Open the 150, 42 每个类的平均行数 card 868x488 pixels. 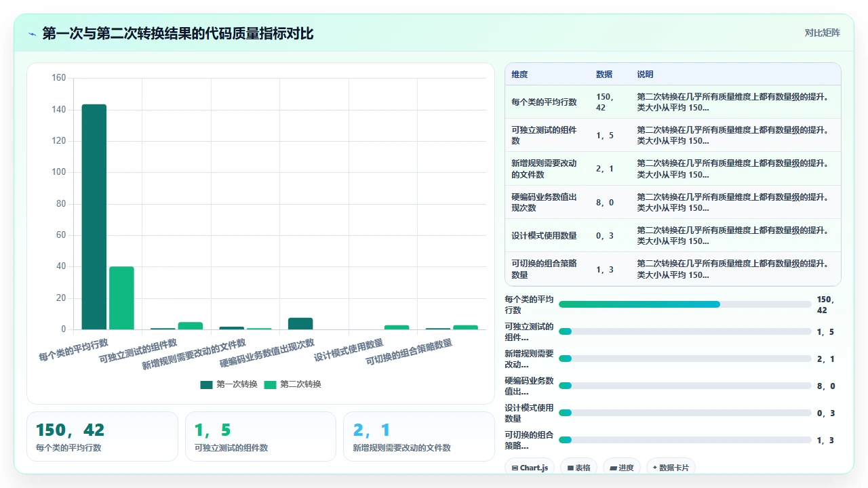pos(102,436)
